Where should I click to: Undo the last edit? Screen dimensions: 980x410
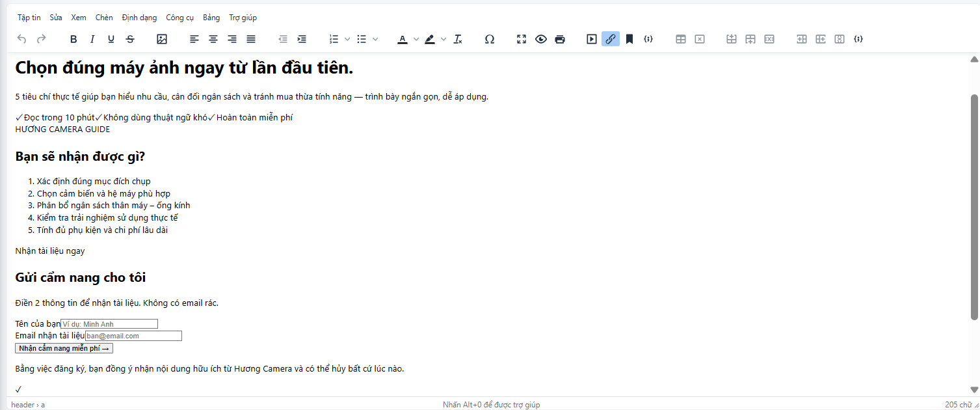[x=21, y=39]
